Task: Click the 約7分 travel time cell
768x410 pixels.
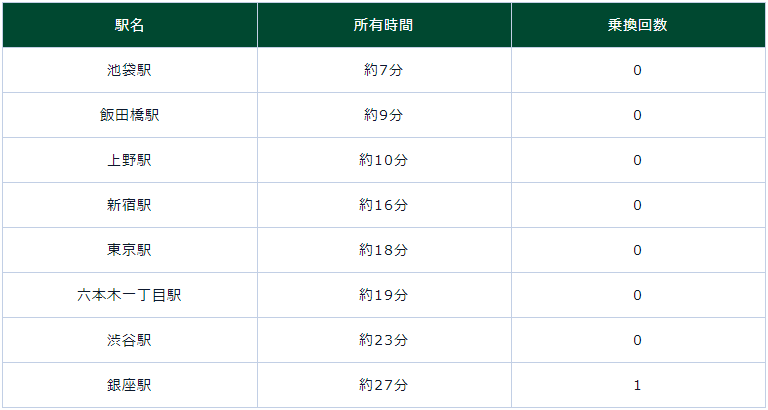Action: [383, 70]
